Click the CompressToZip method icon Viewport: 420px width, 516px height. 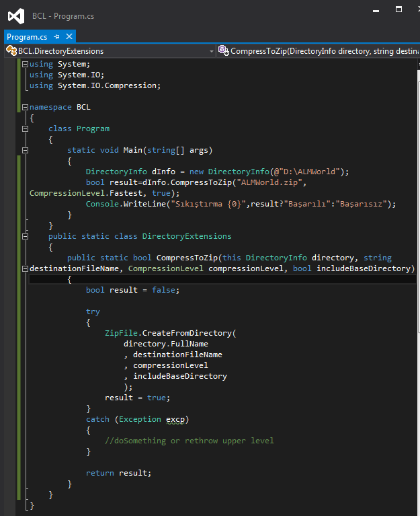tap(223, 51)
